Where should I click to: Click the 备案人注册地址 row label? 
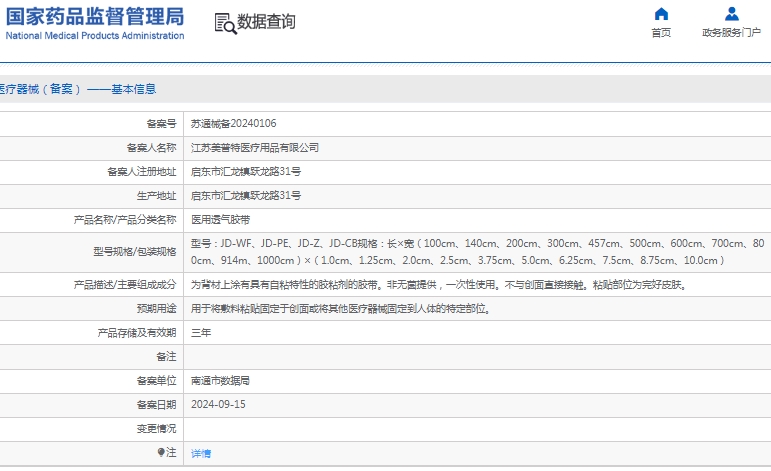[x=142, y=172]
